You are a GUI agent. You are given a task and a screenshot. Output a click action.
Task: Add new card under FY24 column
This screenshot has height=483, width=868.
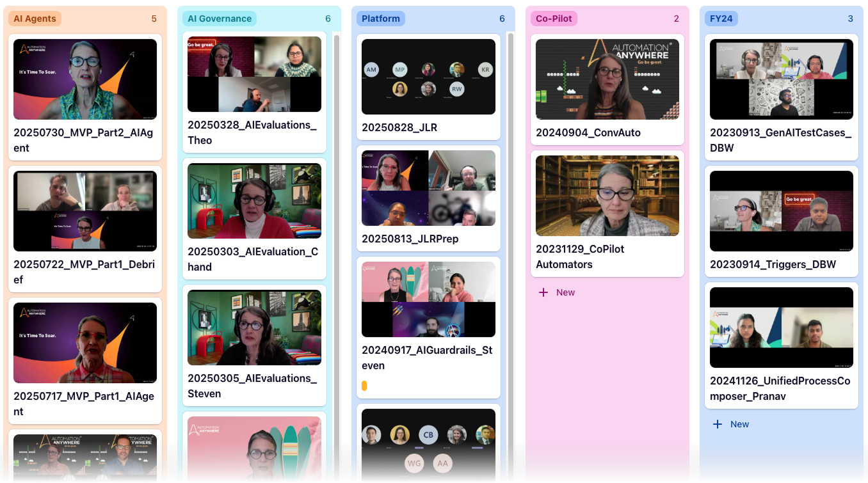731,424
